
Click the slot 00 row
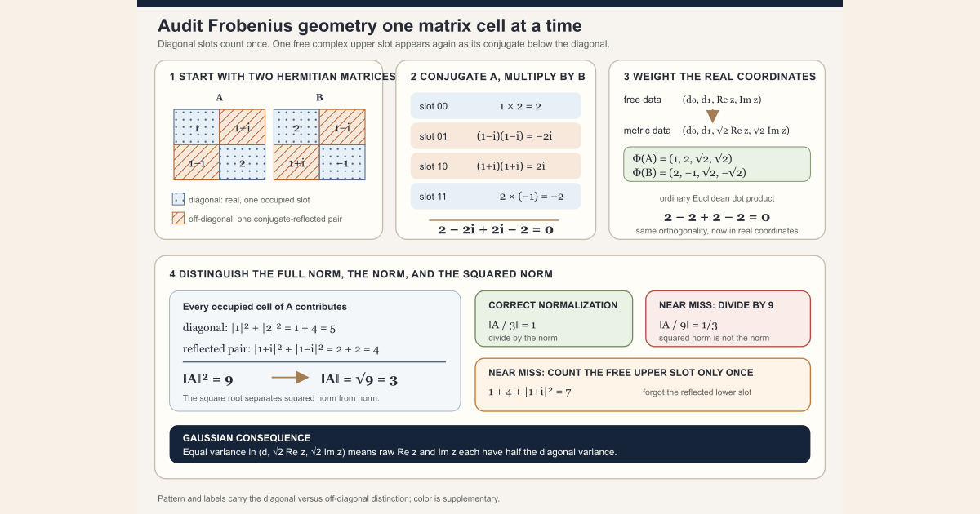click(496, 106)
